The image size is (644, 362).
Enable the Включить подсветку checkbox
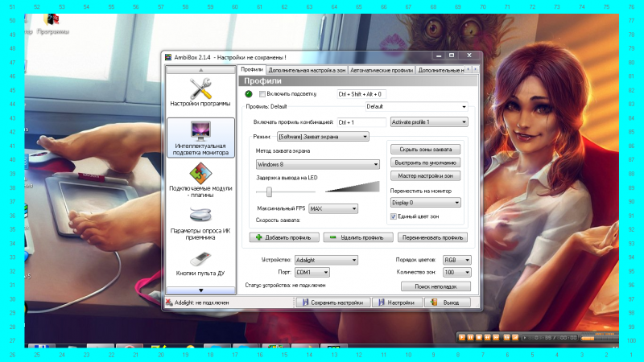(x=262, y=94)
